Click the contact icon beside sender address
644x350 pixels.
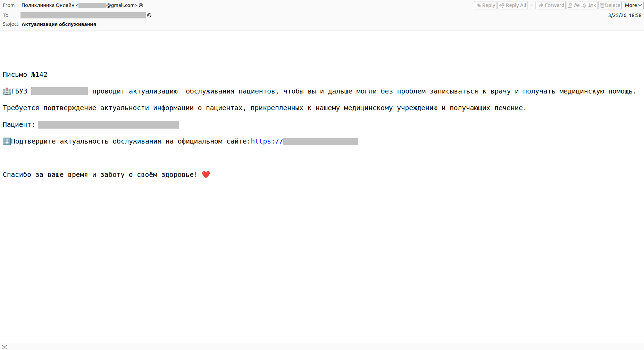tap(141, 5)
